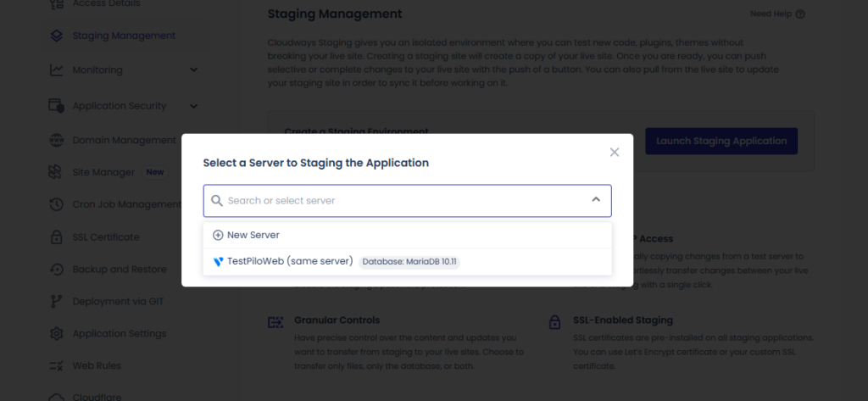Open Backup and Restore sidebar item
The image size is (868, 401).
pyautogui.click(x=120, y=270)
